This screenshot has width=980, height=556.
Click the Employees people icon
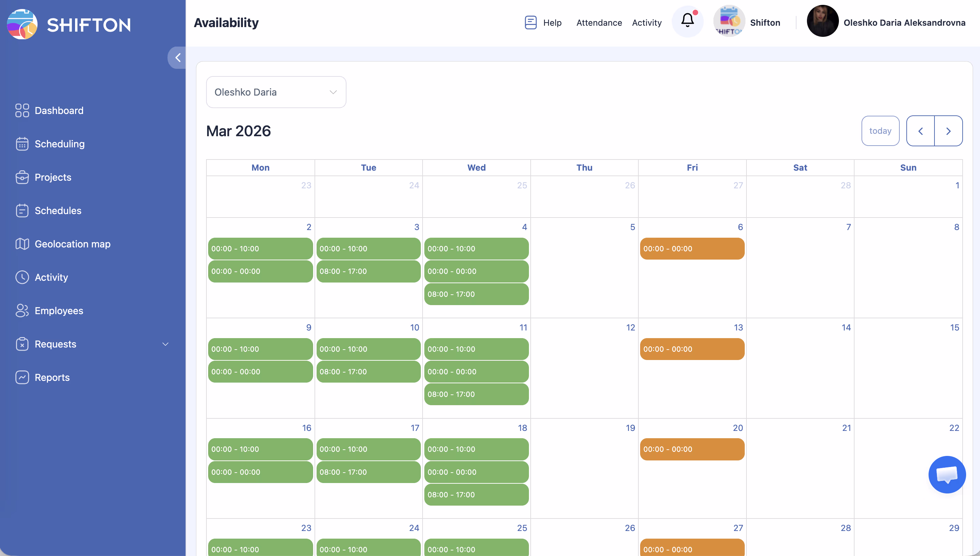(x=22, y=310)
